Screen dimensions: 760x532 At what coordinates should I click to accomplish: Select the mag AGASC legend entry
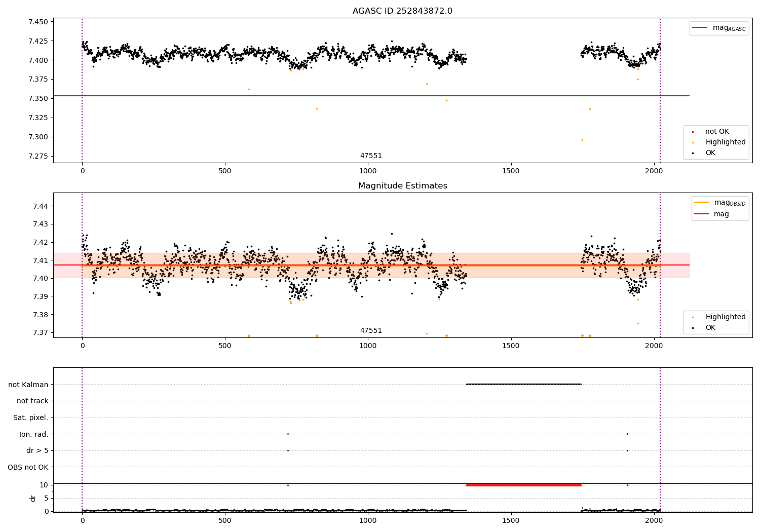719,28
